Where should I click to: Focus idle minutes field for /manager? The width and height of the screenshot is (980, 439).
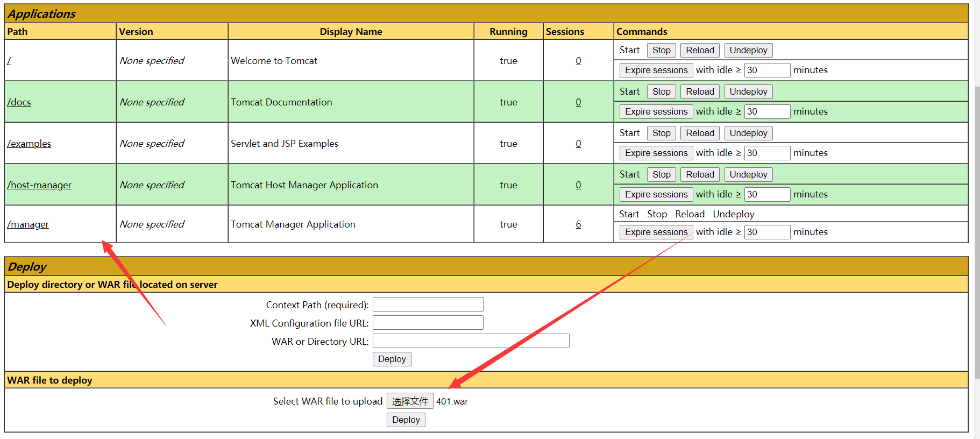(x=767, y=232)
